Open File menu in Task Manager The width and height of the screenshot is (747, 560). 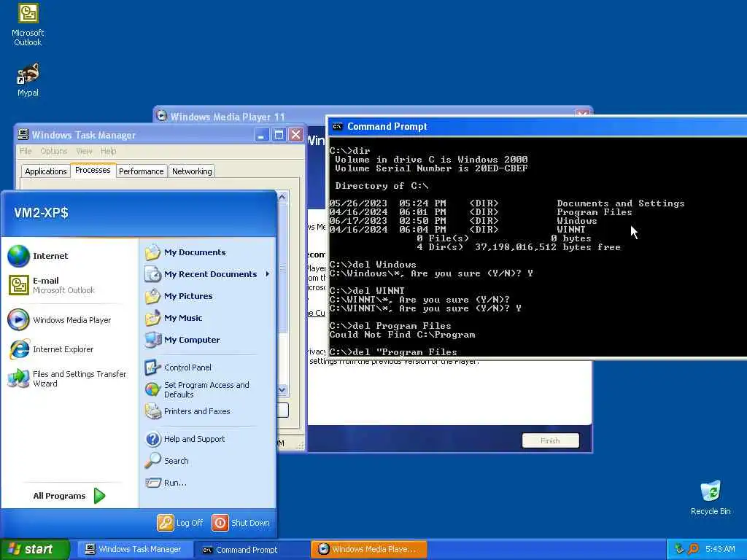[x=26, y=151]
